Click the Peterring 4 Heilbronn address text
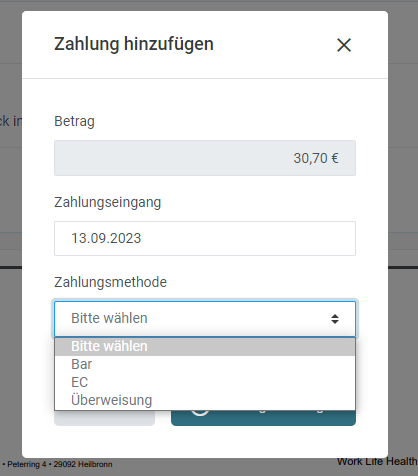The image size is (418, 476). coord(57,464)
